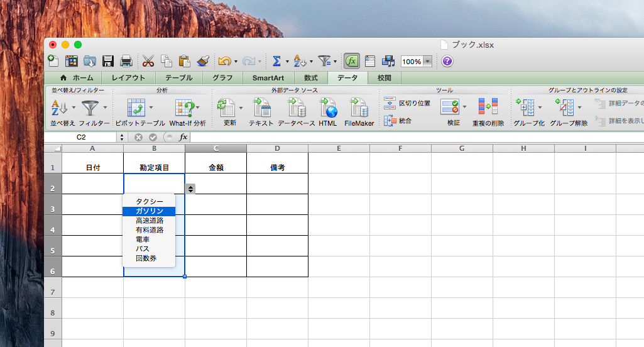Paste using the clipboard icon
Image resolution: width=644 pixels, height=347 pixels.
click(x=185, y=61)
